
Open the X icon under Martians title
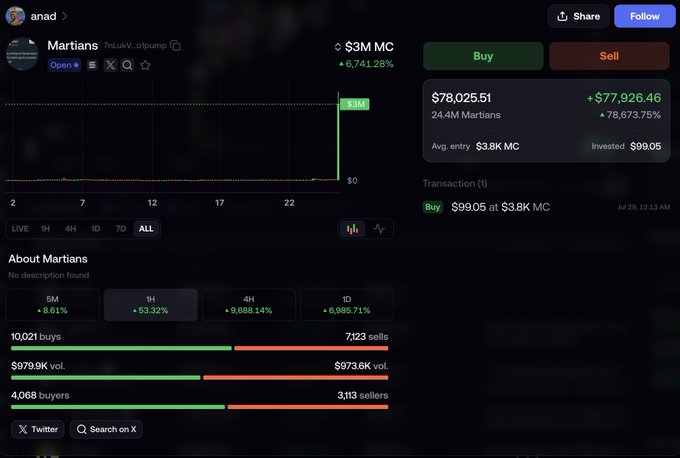pos(110,65)
